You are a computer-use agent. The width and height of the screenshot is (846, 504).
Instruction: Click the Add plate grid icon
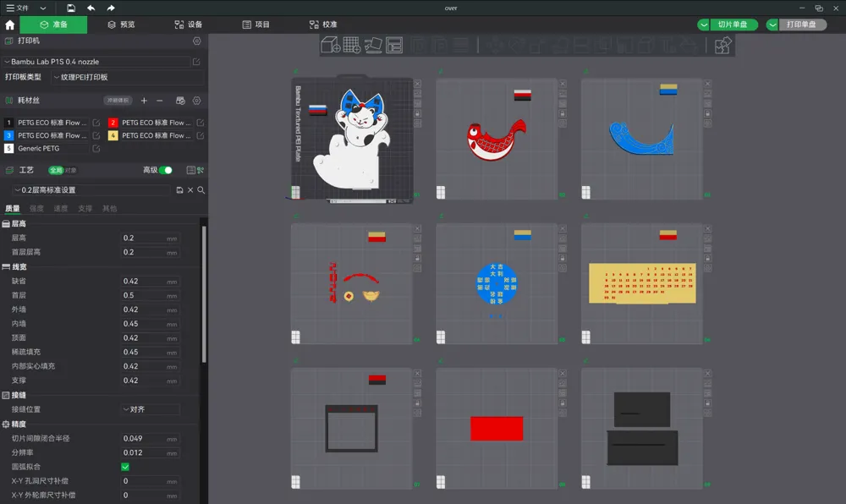point(352,46)
